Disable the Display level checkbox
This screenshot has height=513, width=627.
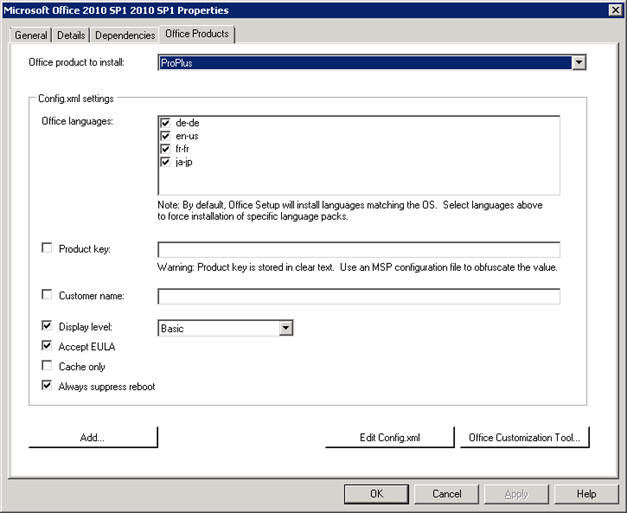pos(47,325)
